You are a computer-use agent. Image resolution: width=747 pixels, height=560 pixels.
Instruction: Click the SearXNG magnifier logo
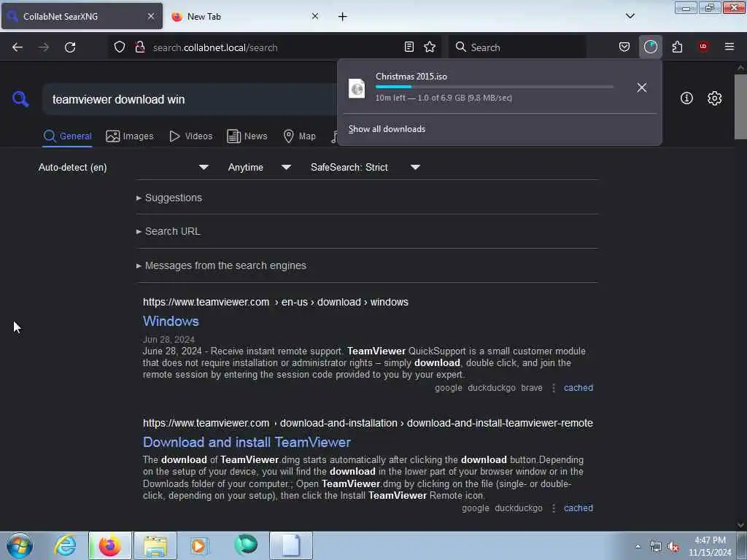pyautogui.click(x=20, y=99)
